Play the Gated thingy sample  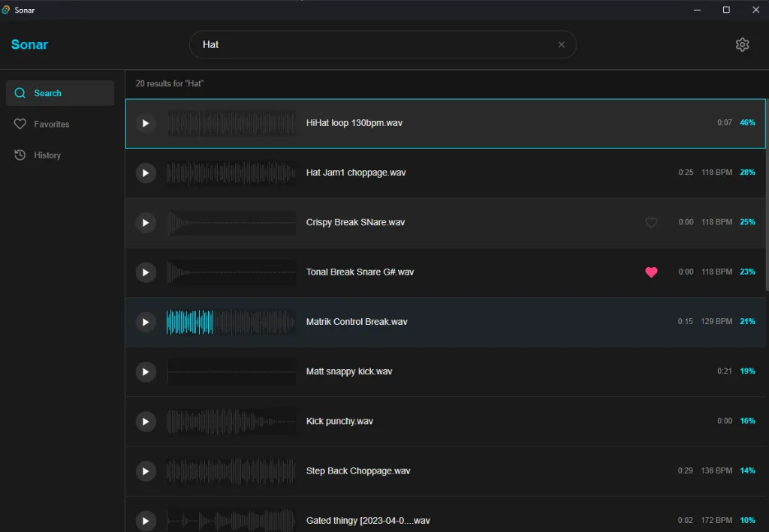146,521
